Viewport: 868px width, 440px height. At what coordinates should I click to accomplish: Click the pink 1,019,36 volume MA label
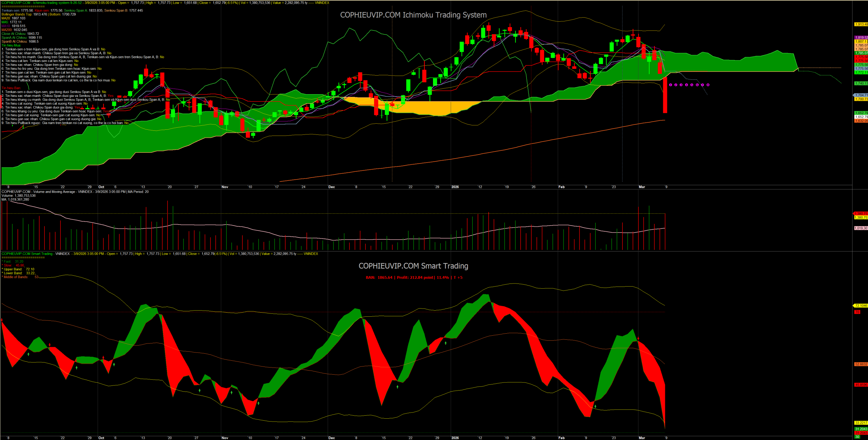pyautogui.click(x=861, y=228)
